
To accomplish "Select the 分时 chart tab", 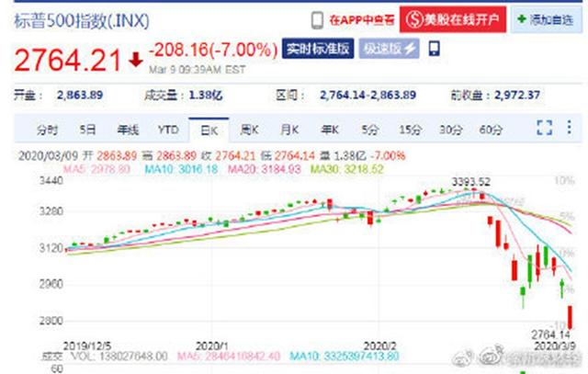I will click(47, 129).
